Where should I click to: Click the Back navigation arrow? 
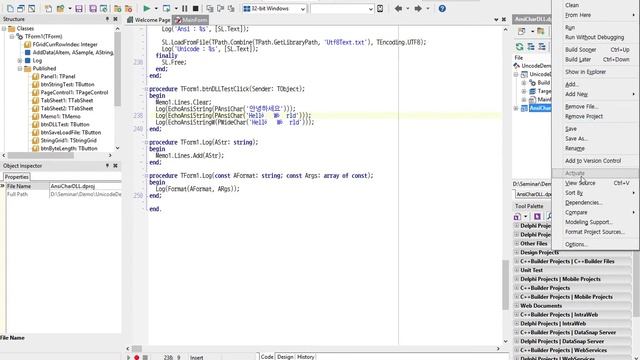[x=398, y=8]
